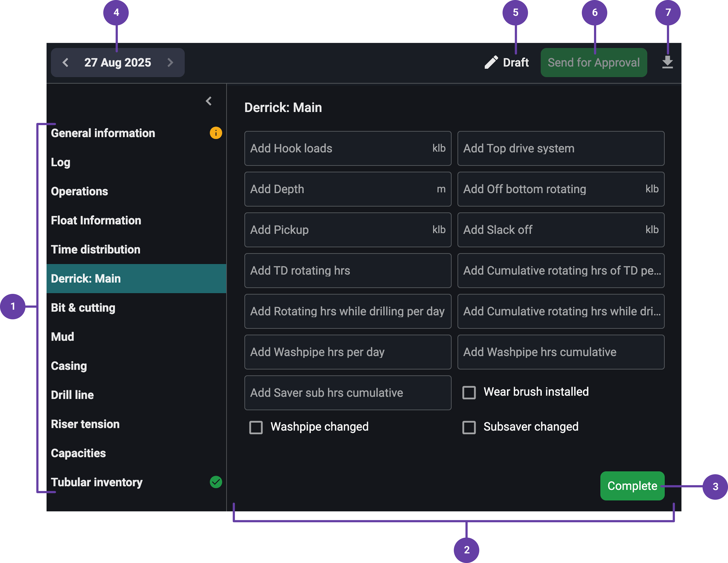The height and width of the screenshot is (563, 728).
Task: Click orange info icon beside General information
Action: [x=216, y=133]
